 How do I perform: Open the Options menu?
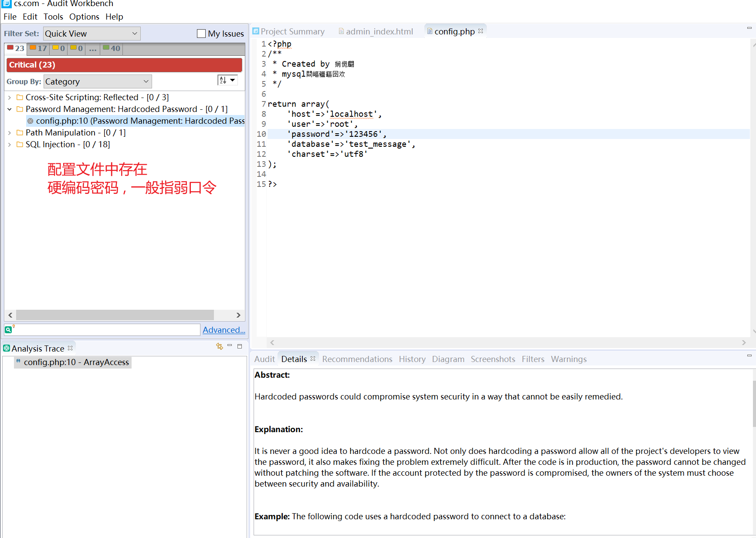(x=84, y=17)
